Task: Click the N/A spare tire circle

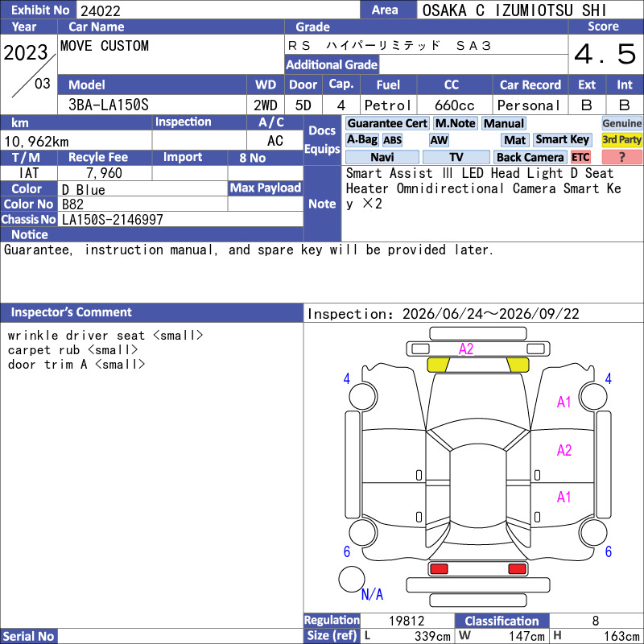Action: pos(351,579)
